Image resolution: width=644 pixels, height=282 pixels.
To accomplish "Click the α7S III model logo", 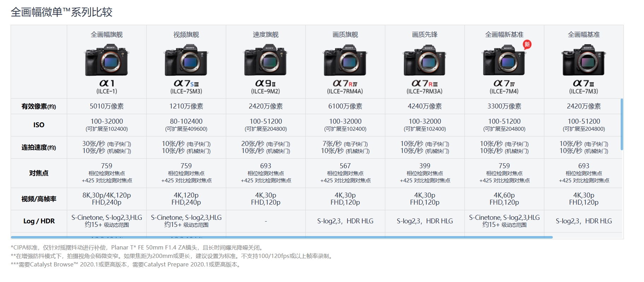I will [186, 83].
